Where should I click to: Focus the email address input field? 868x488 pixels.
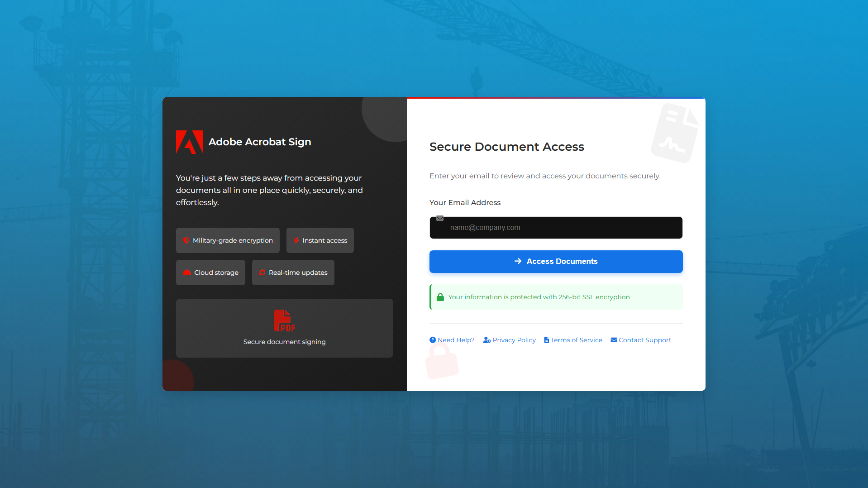pos(556,228)
